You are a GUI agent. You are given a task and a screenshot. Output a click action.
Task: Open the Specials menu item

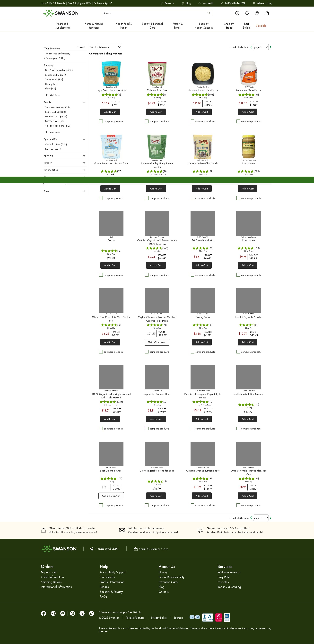click(x=261, y=26)
